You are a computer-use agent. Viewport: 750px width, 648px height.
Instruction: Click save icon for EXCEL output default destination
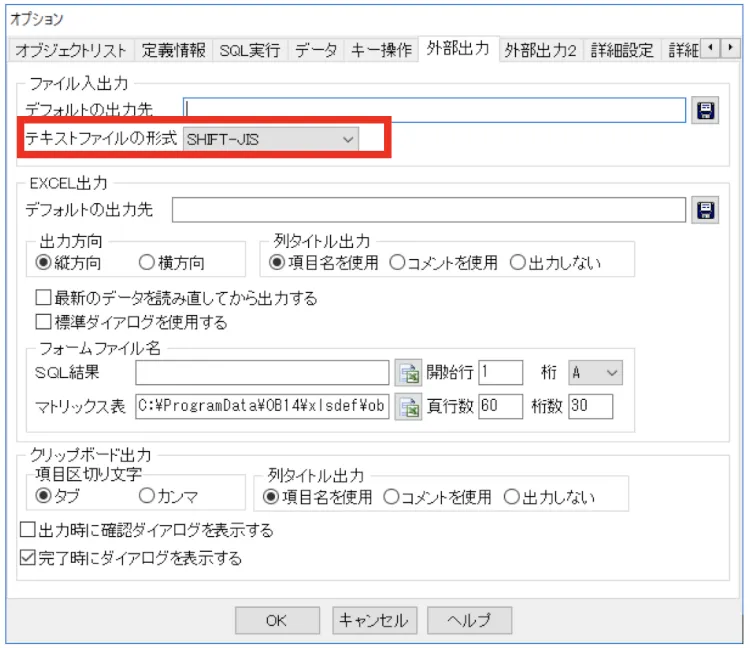(705, 210)
